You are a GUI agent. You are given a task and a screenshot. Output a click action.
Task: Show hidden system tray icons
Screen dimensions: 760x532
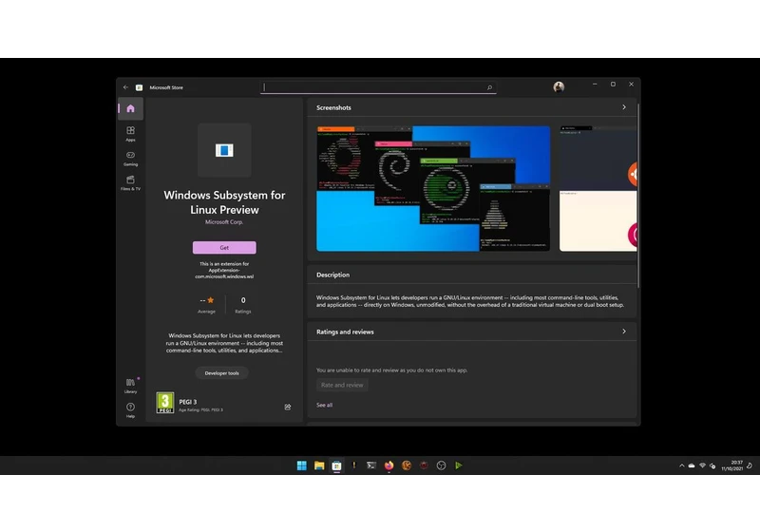681,465
